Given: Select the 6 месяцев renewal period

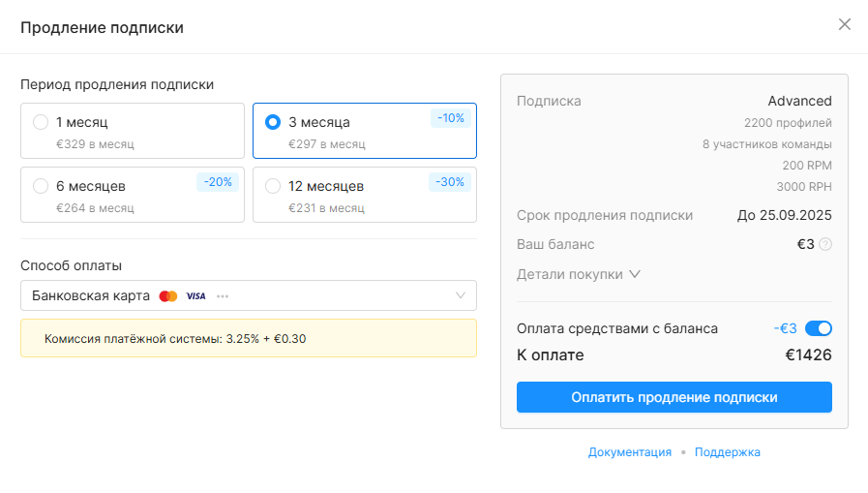Looking at the screenshot, I should pos(133,195).
